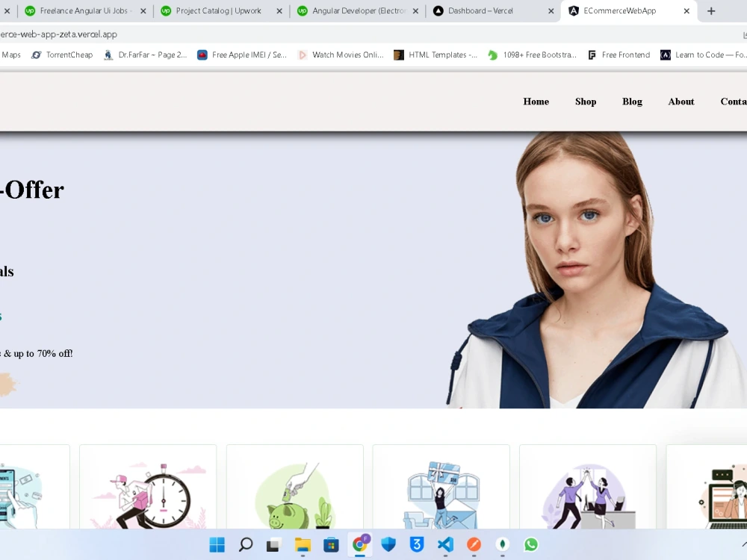
Task: Open the 1098+ Free Bootstrap bookmark
Action: pyautogui.click(x=532, y=55)
